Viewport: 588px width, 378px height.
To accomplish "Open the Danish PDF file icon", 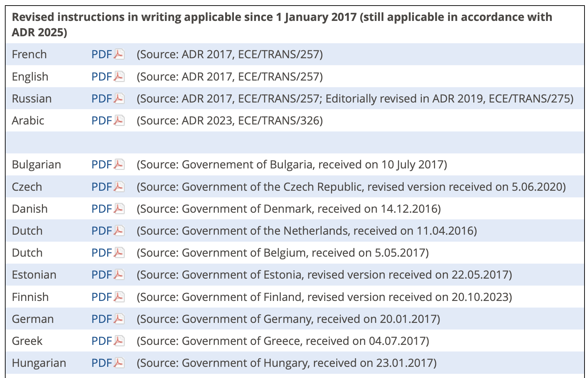I will click(x=119, y=209).
